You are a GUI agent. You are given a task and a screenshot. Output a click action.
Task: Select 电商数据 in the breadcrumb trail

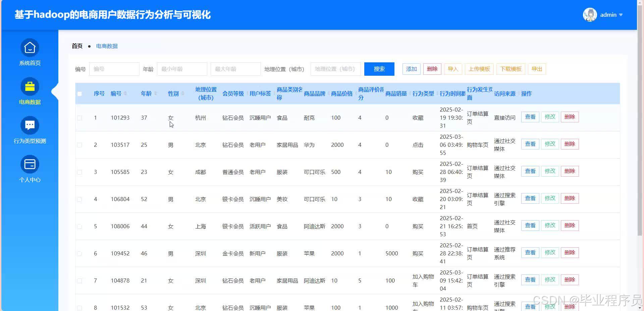(107, 46)
